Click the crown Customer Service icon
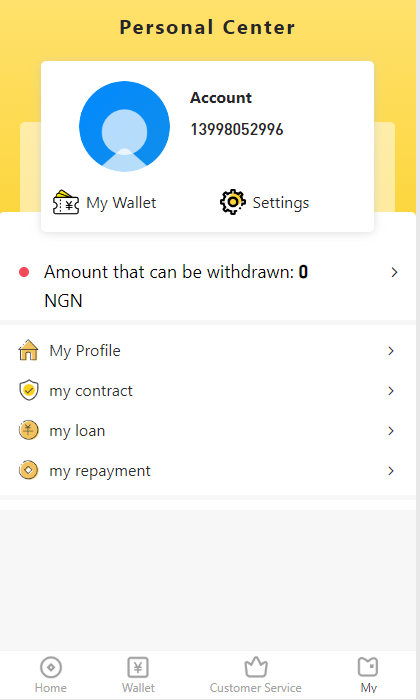The height and width of the screenshot is (700, 420). (x=256, y=667)
